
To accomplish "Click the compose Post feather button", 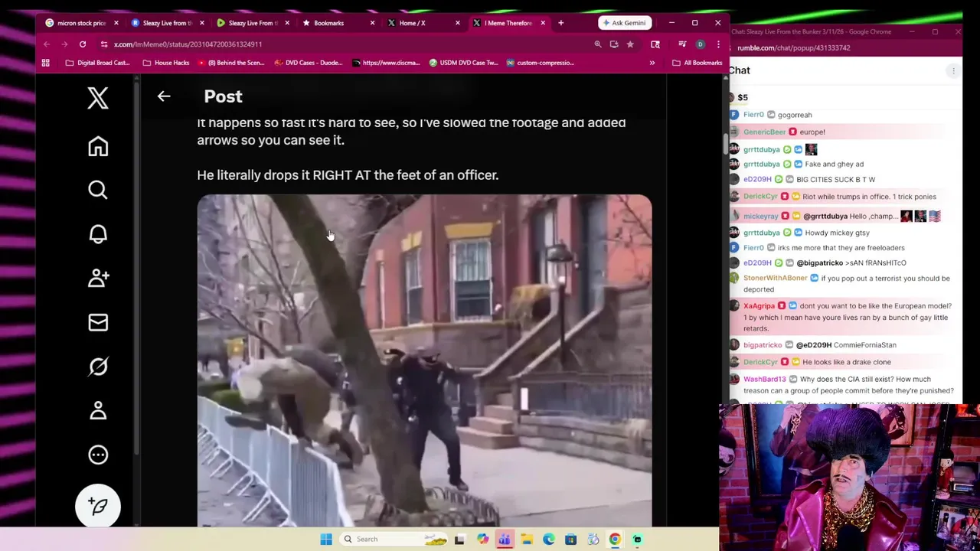I will pyautogui.click(x=98, y=506).
